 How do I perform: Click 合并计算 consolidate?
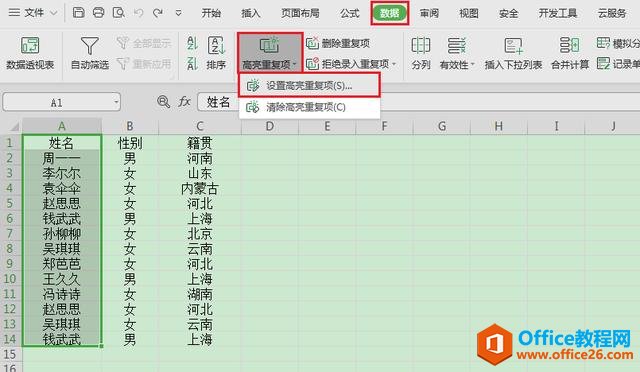tap(570, 53)
